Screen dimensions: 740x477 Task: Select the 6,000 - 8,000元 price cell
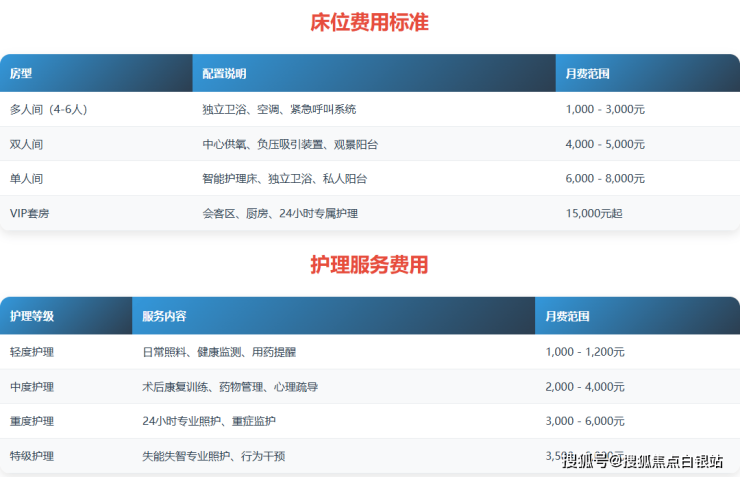(x=605, y=179)
